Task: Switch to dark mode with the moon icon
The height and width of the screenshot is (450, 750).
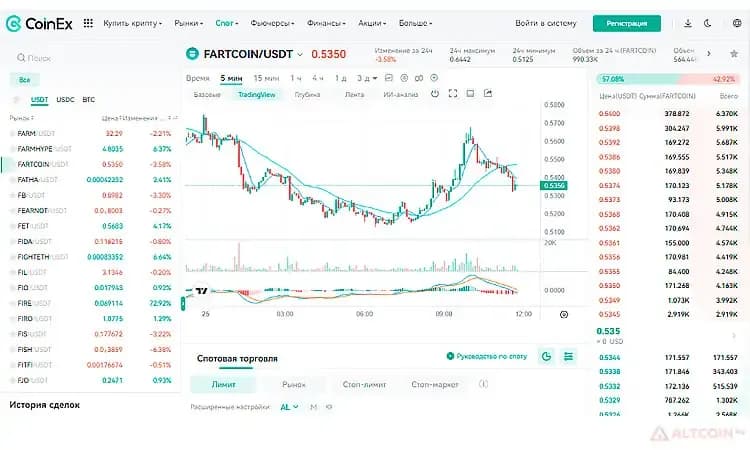Action: [708, 23]
